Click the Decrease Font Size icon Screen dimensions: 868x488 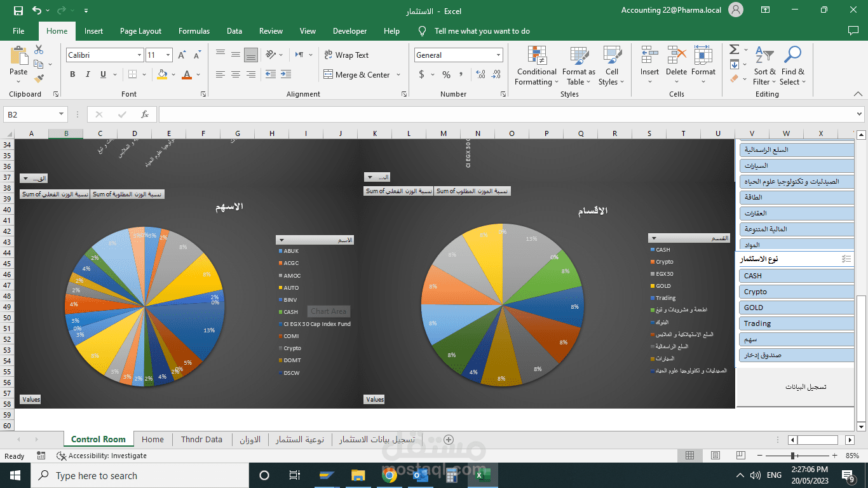click(x=197, y=55)
